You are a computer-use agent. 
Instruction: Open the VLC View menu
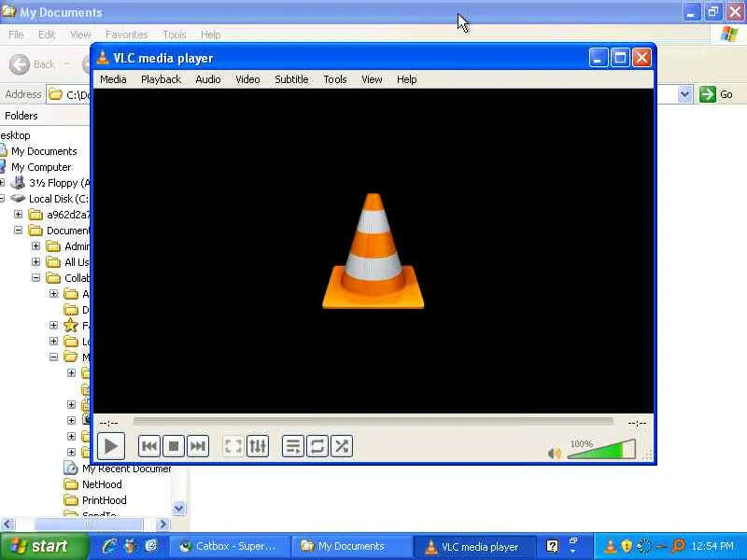[372, 79]
